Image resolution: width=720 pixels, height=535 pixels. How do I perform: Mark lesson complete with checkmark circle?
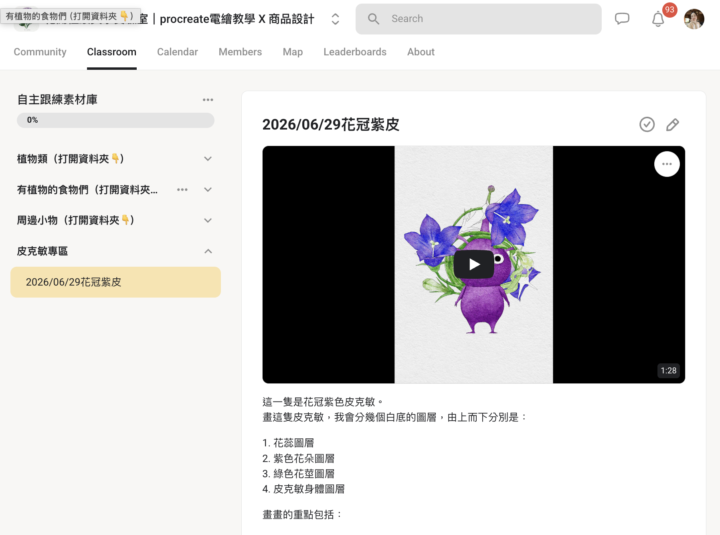point(647,124)
